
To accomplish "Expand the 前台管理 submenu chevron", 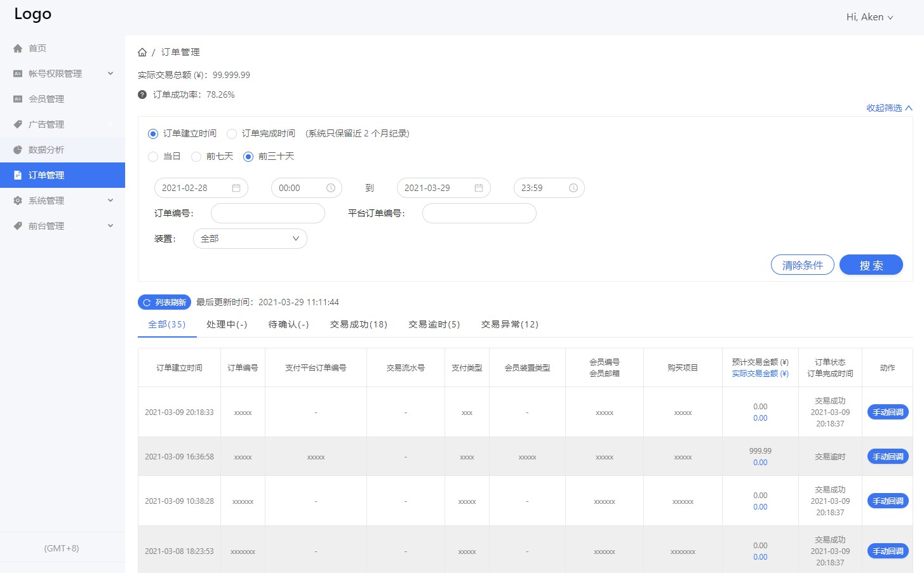I will click(110, 226).
